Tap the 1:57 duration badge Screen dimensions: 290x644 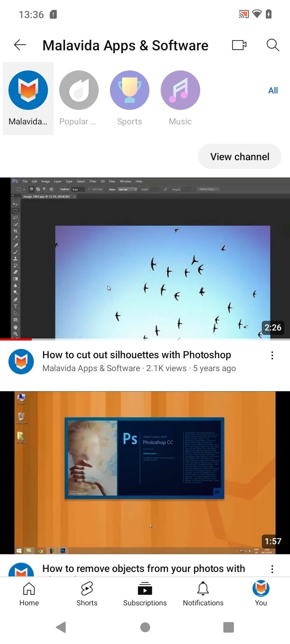point(273,541)
